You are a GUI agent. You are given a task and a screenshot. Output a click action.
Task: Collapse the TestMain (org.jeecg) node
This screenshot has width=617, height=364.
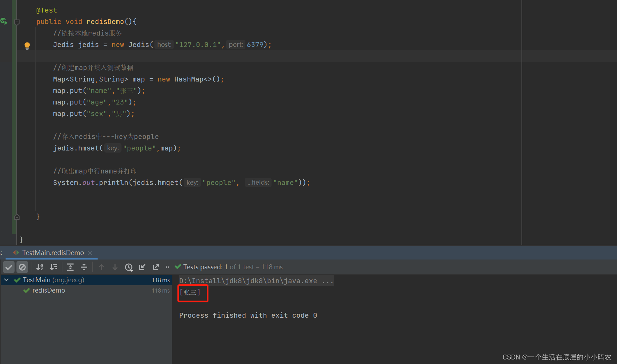point(6,280)
